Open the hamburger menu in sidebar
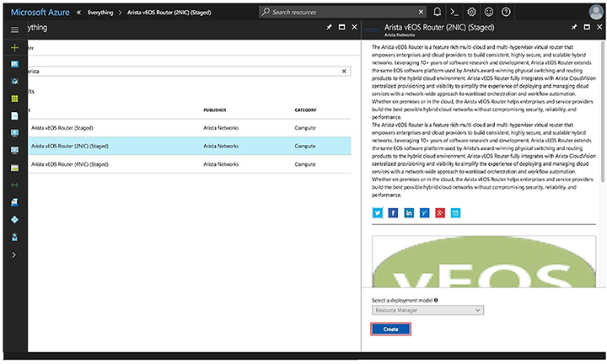The height and width of the screenshot is (364, 607). point(14,29)
